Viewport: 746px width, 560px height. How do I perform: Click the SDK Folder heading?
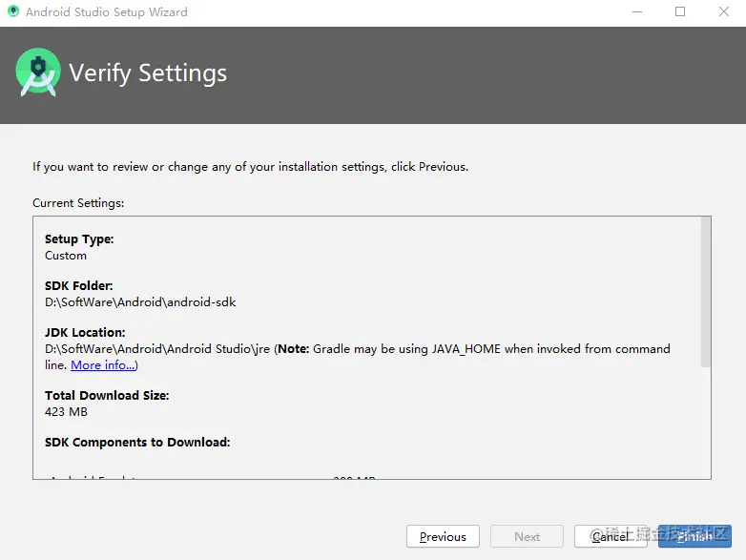point(79,286)
